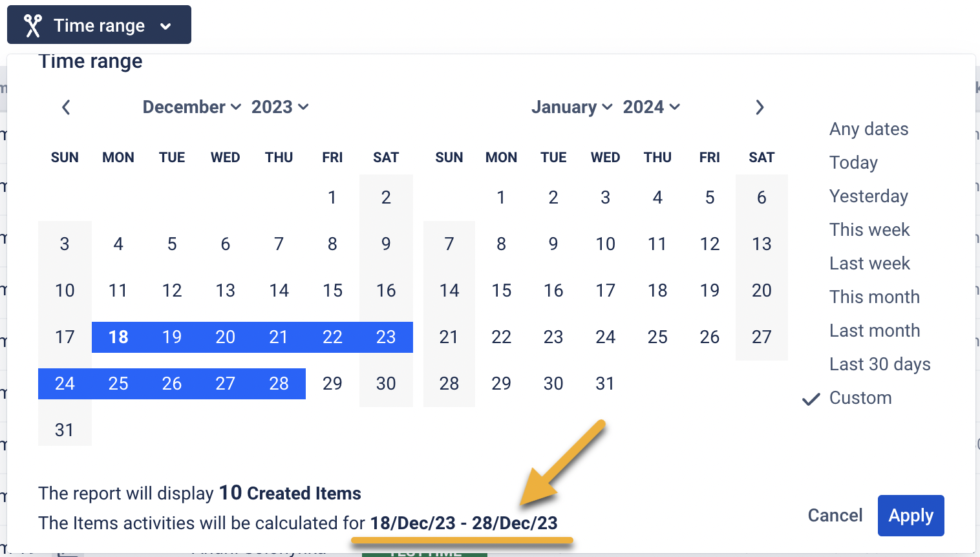Go to next month with right arrow
The width and height of the screenshot is (980, 557).
[x=760, y=107]
